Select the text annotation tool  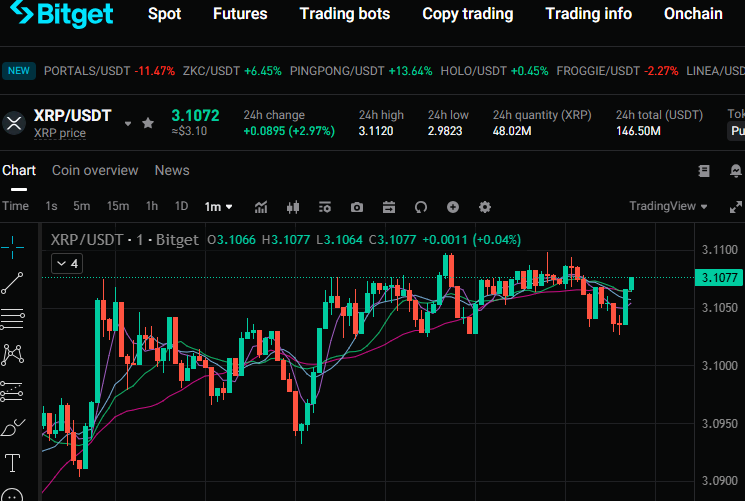tap(13, 463)
